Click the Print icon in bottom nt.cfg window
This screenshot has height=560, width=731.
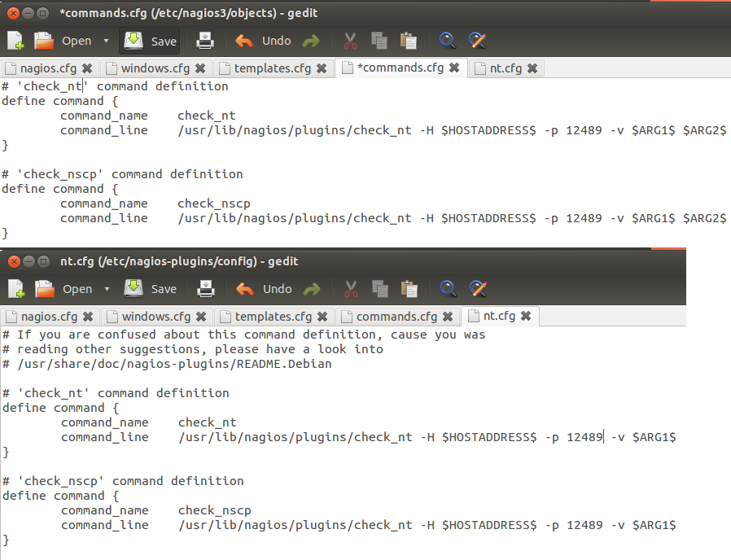[207, 289]
